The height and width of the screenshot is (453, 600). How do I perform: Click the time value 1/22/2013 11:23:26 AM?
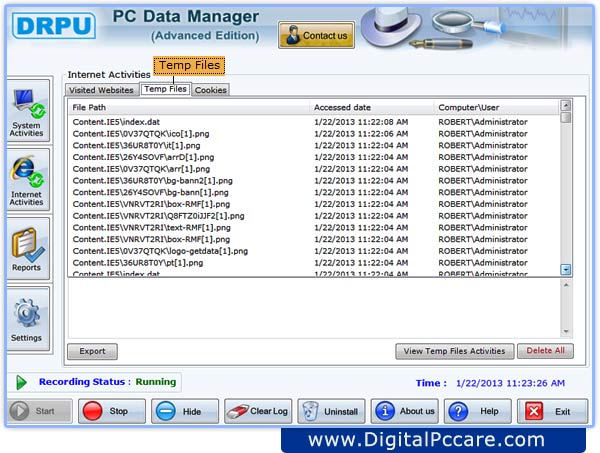(510, 383)
